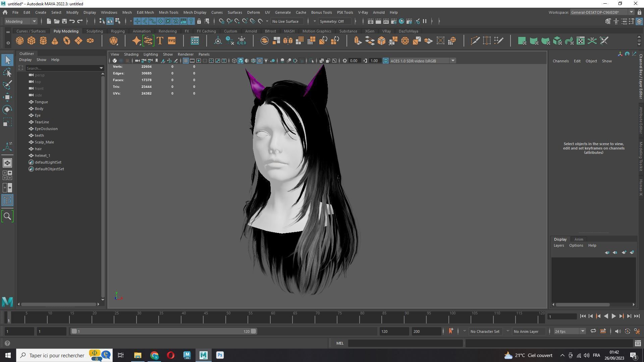Viewport: 644px width, 362px height.
Task: Click the Outliner horizontal scrollbar
Action: tap(59, 304)
